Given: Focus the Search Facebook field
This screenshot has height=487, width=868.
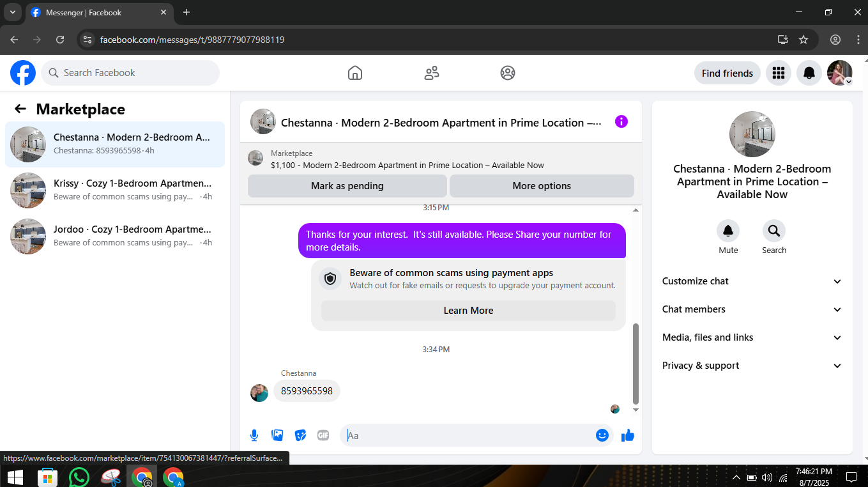Looking at the screenshot, I should pyautogui.click(x=130, y=73).
